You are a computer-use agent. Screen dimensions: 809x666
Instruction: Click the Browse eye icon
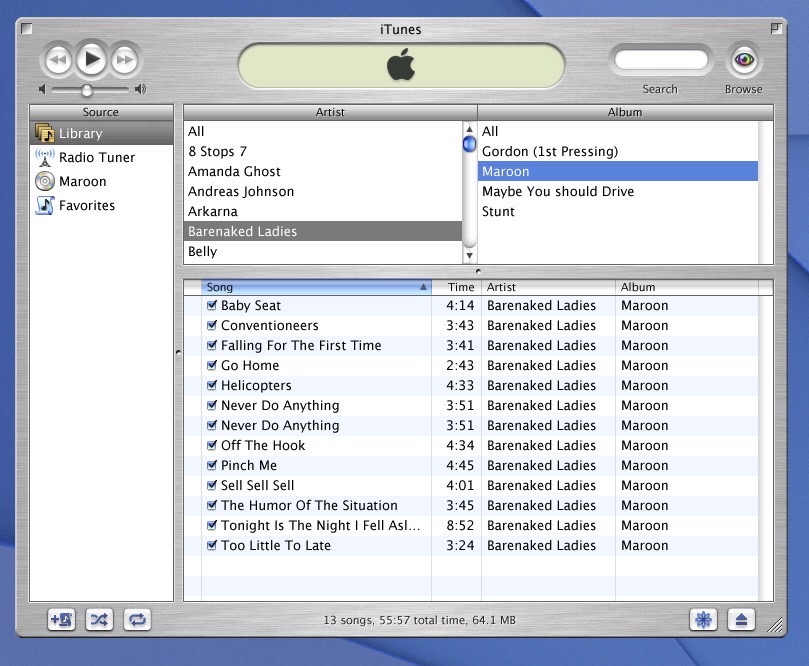[x=743, y=60]
